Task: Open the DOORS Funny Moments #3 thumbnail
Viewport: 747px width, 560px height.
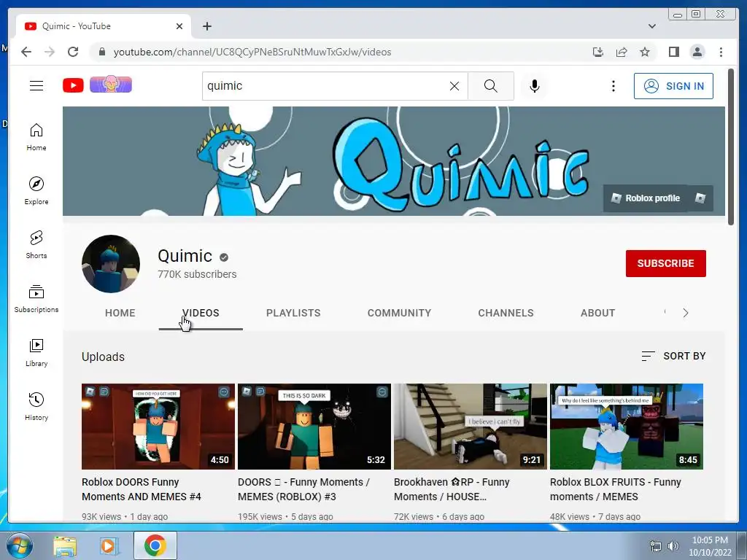Action: [x=314, y=426]
